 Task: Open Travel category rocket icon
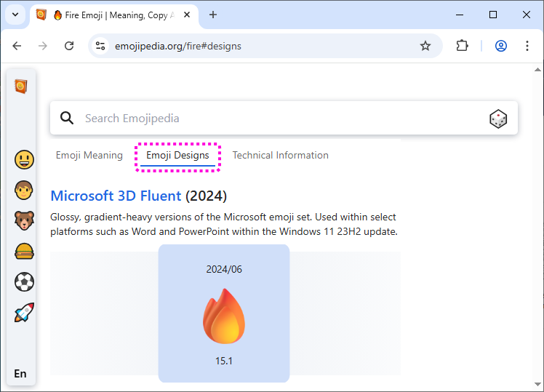click(24, 312)
